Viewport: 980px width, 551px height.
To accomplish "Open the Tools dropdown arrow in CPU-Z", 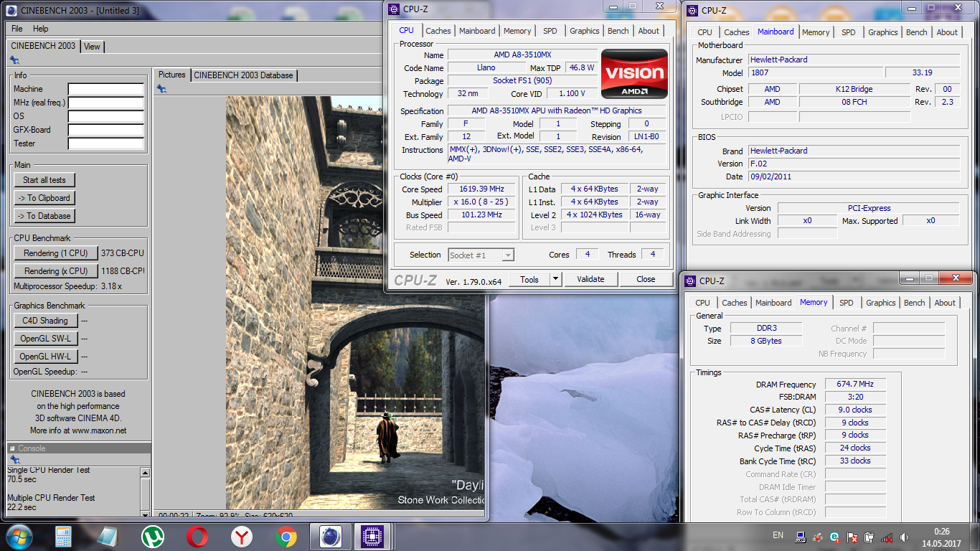I will pos(555,279).
